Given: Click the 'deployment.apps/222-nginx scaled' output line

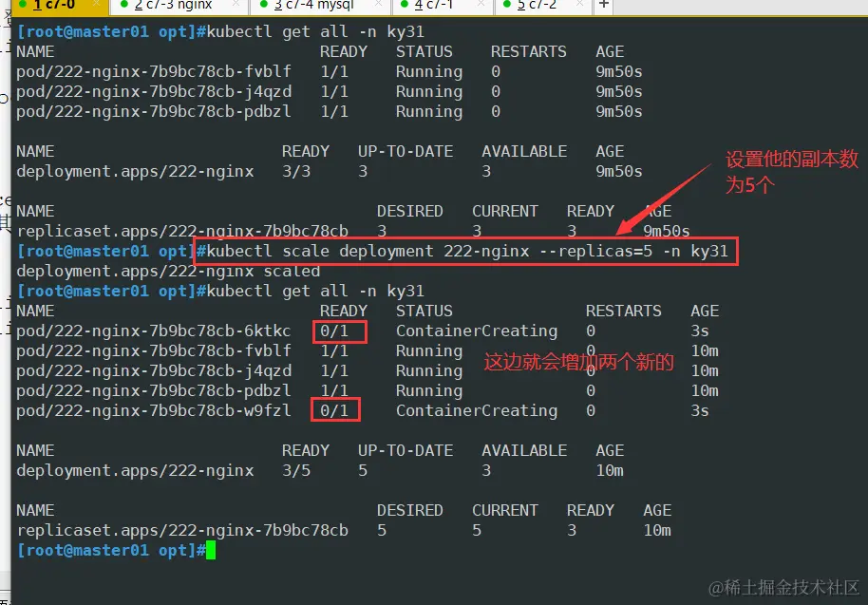Looking at the screenshot, I should pos(168,272).
